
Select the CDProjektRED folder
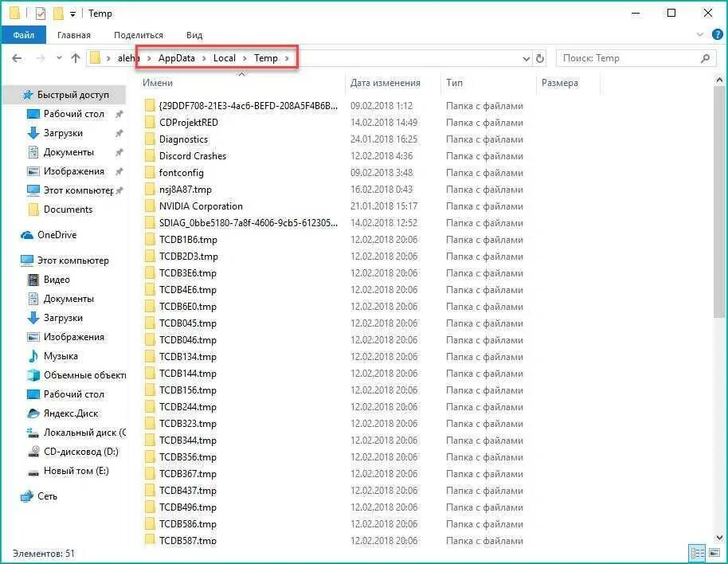[189, 123]
